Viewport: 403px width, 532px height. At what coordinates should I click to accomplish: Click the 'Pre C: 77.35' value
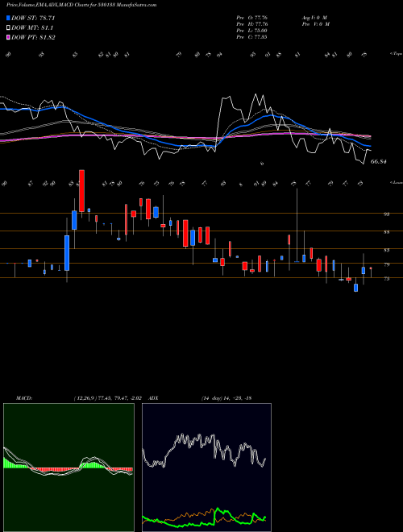(x=253, y=37)
